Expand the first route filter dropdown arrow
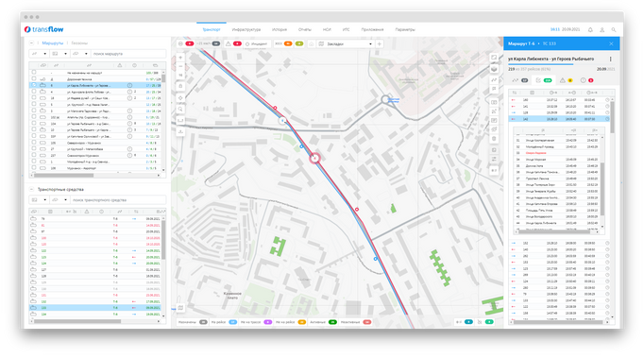Screen dimensions: 644x358 tap(44, 54)
